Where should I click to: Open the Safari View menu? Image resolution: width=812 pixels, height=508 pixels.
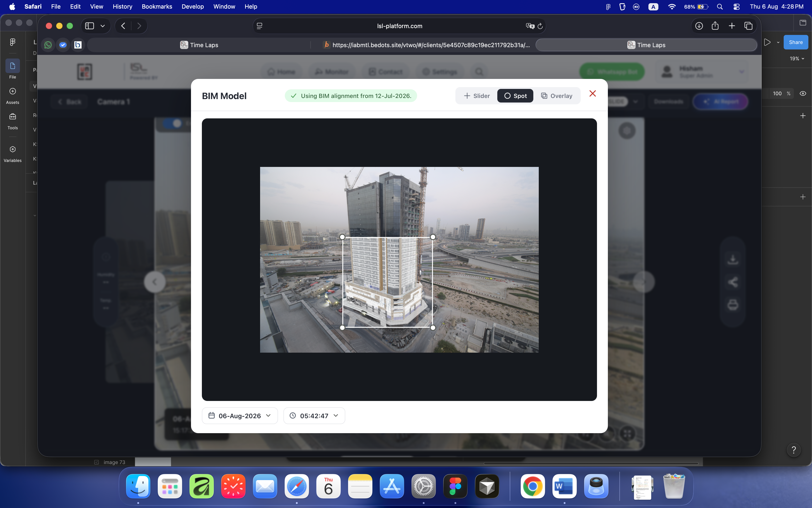[x=97, y=6]
